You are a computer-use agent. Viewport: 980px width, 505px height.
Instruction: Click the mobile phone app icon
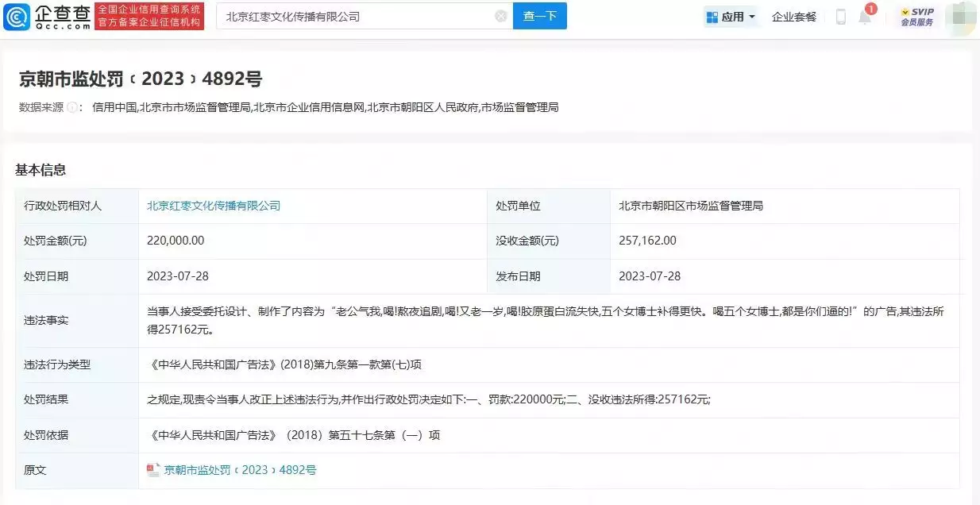(841, 17)
